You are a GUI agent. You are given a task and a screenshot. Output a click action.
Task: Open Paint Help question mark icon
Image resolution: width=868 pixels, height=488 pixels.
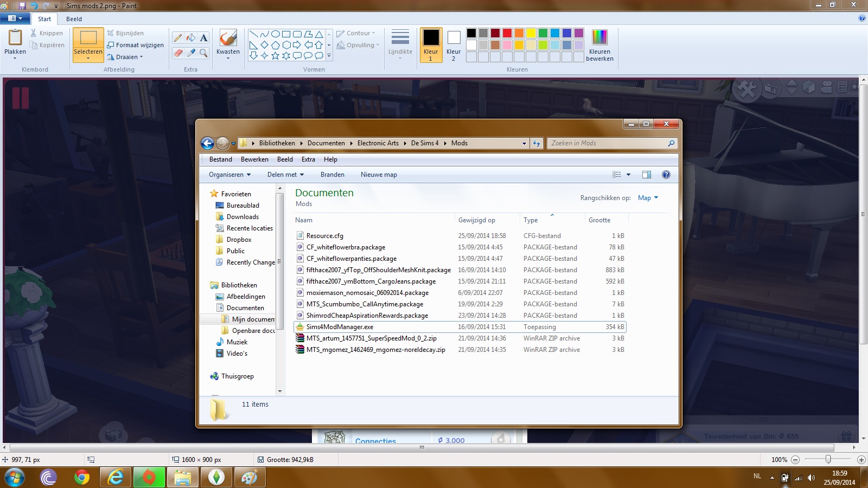[862, 18]
